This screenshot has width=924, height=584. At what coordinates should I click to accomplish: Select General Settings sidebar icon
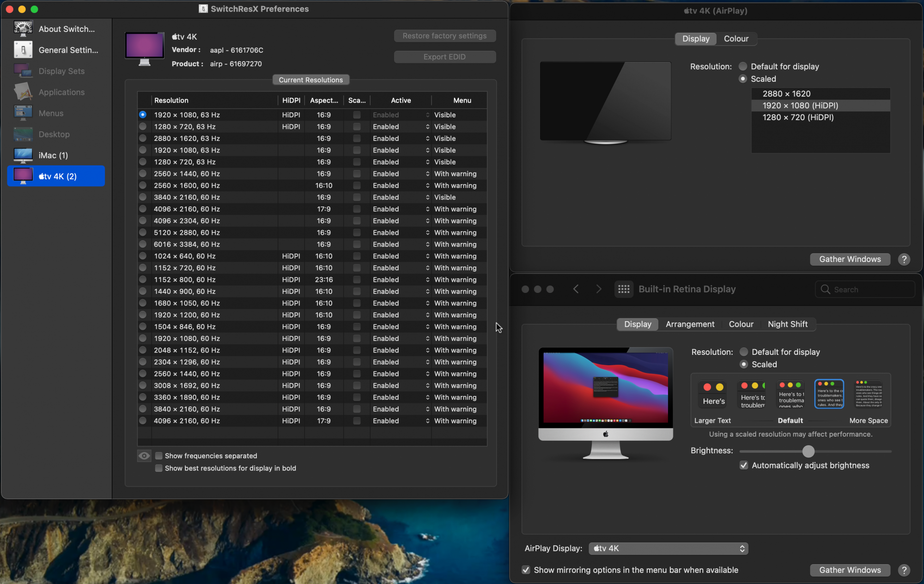click(x=23, y=50)
